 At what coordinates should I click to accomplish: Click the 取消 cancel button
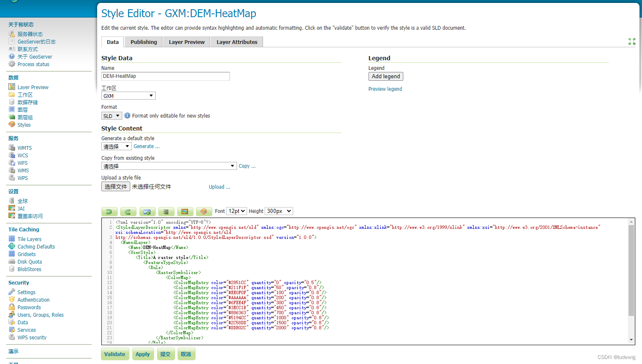point(186,354)
